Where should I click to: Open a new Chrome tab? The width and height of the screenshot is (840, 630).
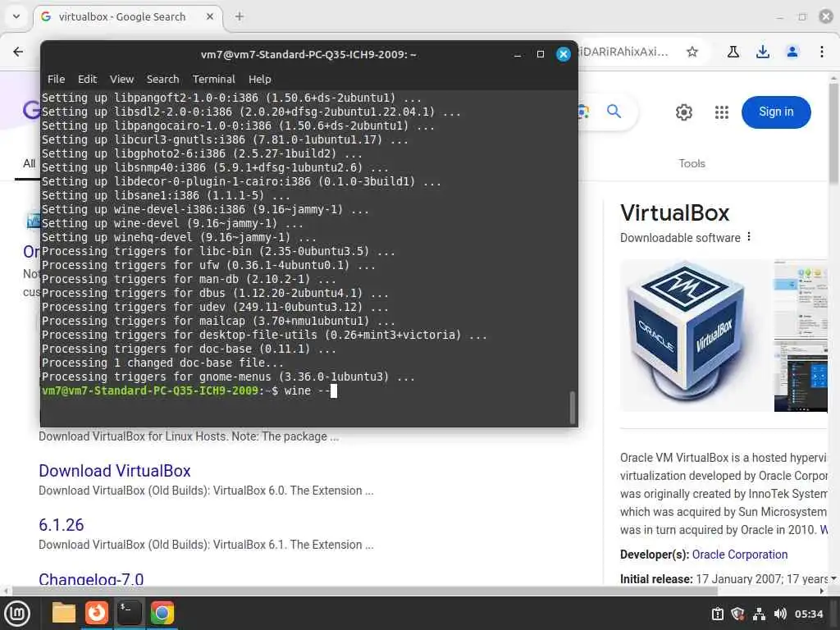[x=240, y=16]
